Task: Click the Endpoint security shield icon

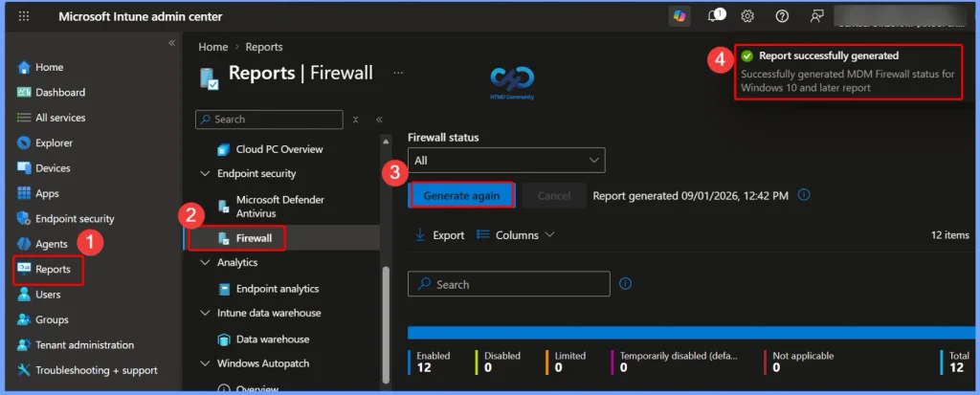Action: (24, 219)
